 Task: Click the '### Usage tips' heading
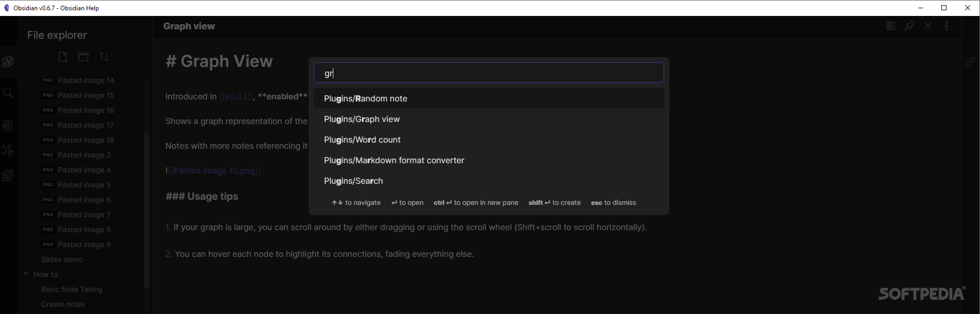[201, 197]
